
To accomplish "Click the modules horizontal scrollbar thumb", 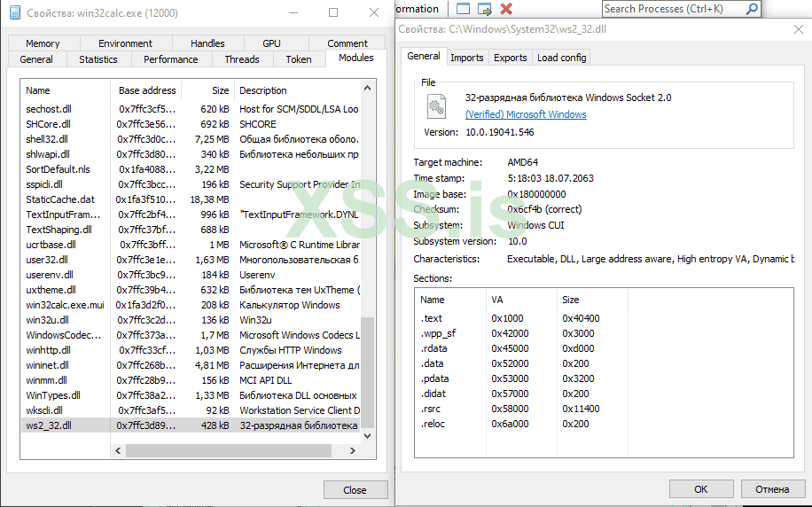I will click(229, 450).
